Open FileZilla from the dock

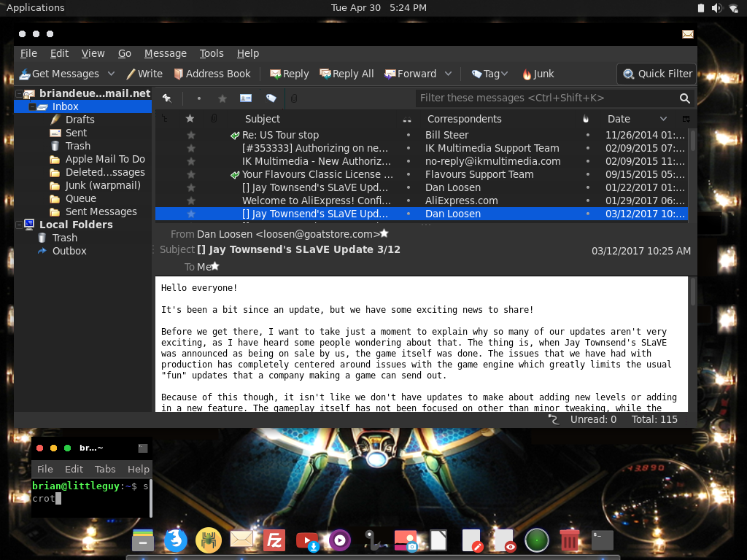274,540
